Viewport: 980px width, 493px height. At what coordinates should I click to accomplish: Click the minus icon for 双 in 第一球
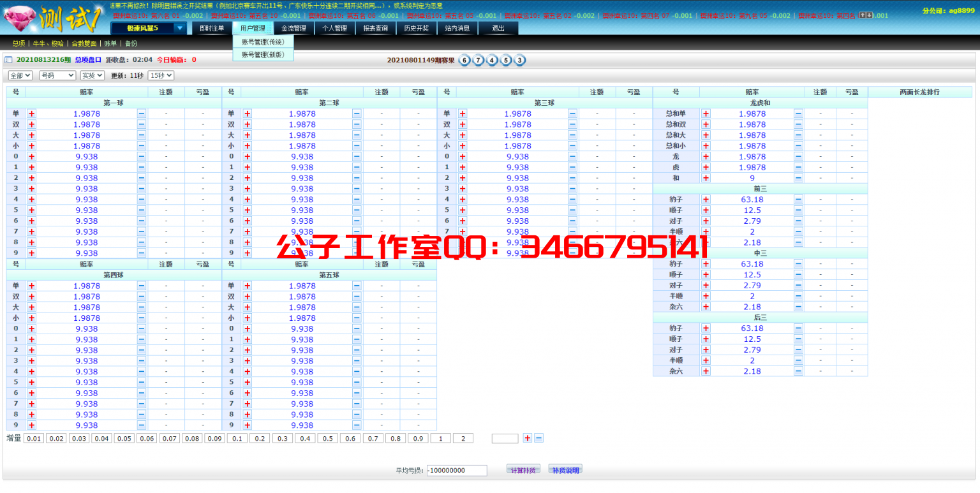tap(142, 124)
